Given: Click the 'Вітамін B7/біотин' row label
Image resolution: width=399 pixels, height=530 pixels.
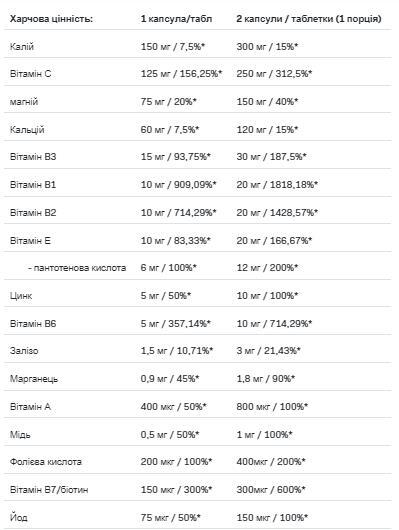Looking at the screenshot, I should [x=49, y=490].
